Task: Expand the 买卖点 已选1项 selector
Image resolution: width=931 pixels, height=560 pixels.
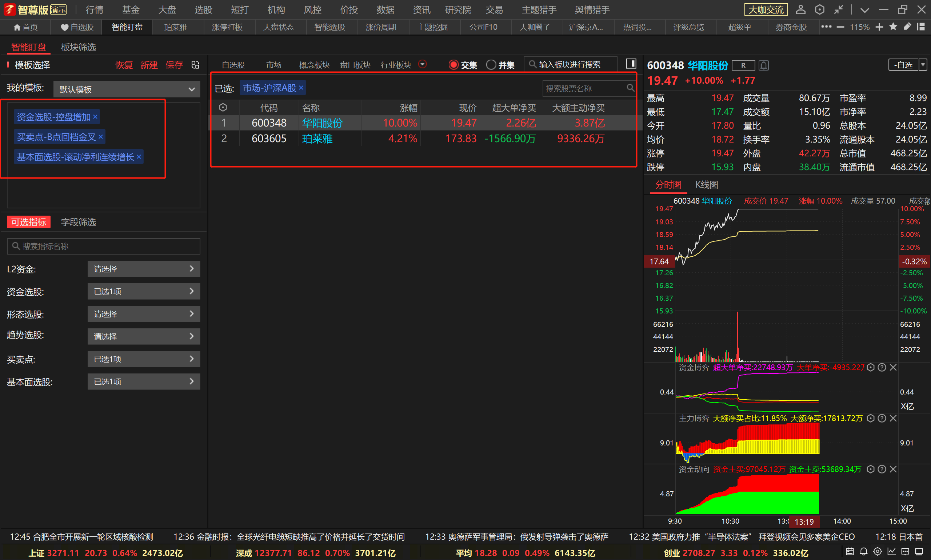Action: pyautogui.click(x=144, y=359)
